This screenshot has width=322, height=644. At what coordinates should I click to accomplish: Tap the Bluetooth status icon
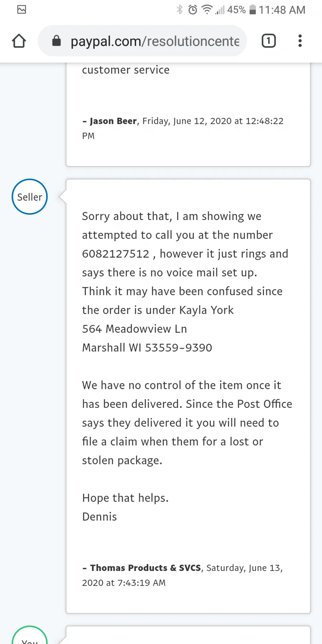tap(180, 10)
